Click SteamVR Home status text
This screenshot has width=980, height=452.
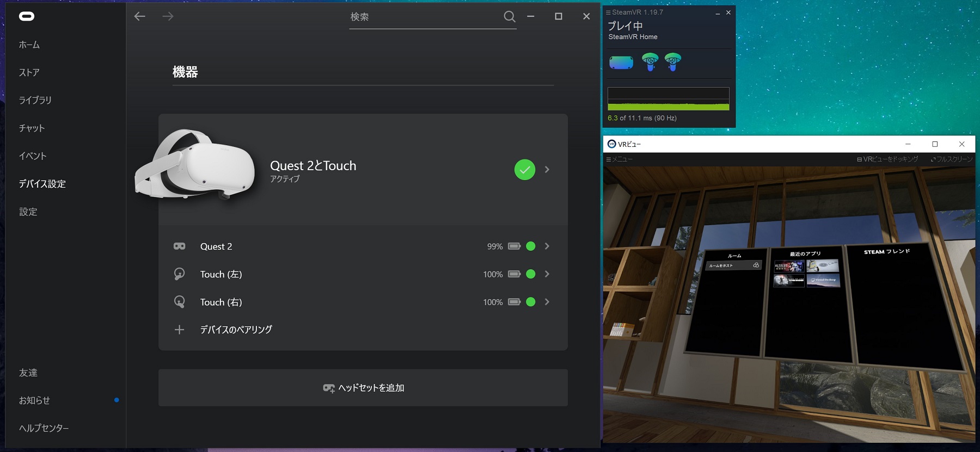633,37
